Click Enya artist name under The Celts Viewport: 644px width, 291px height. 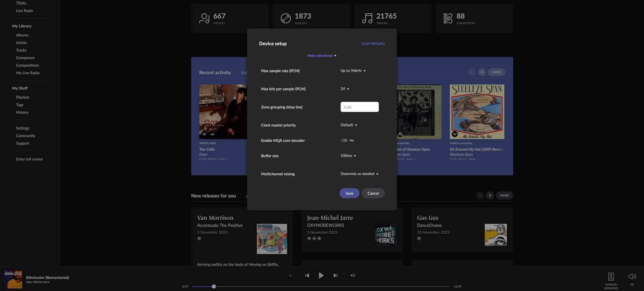click(203, 155)
